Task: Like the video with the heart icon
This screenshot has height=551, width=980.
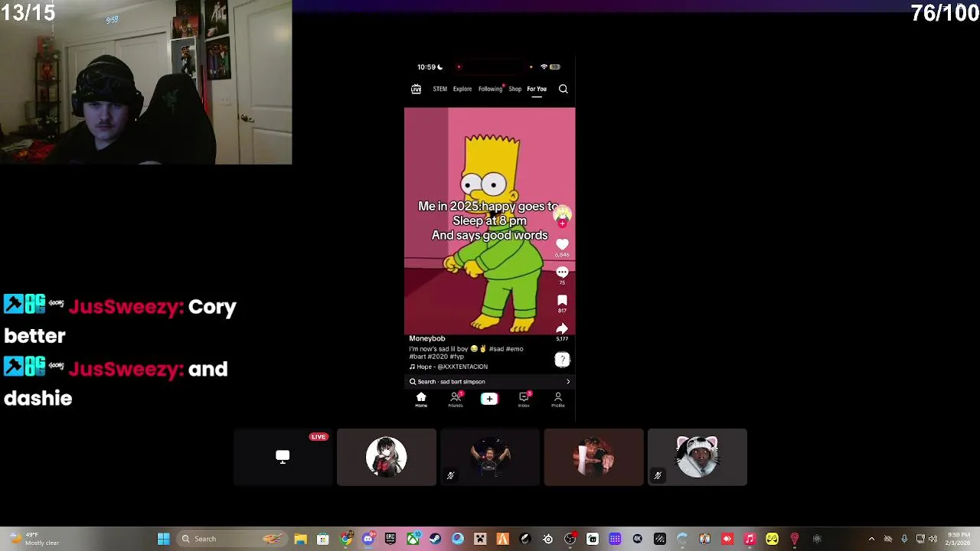Action: point(562,244)
